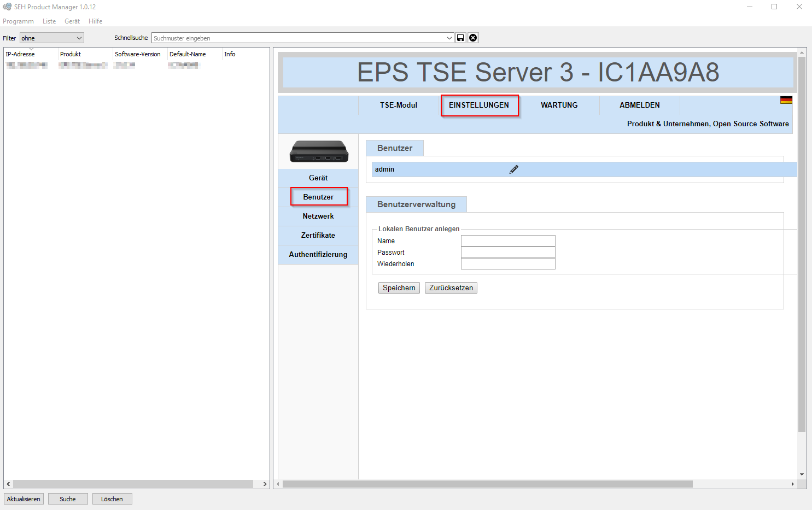Click the pencil edit icon for admin
The width and height of the screenshot is (812, 510).
click(513, 169)
